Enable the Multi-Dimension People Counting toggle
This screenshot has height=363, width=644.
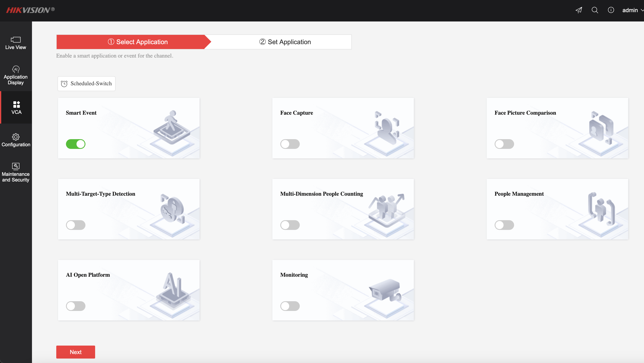(x=290, y=225)
